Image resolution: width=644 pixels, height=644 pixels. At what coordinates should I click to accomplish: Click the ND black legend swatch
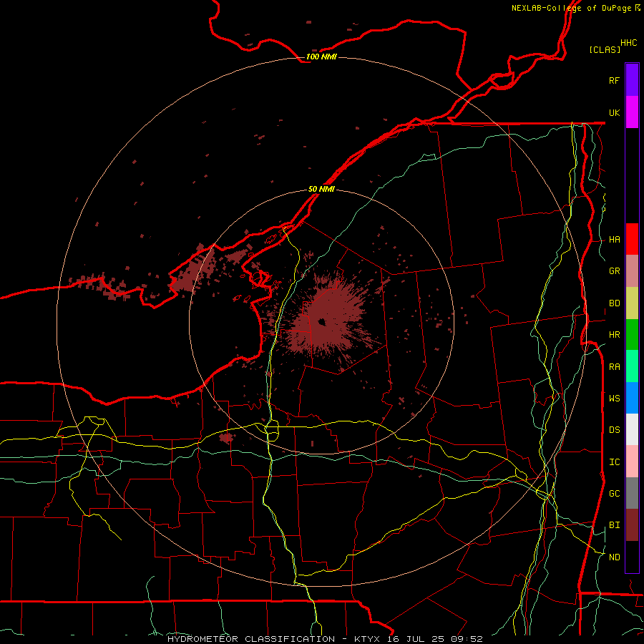632,557
